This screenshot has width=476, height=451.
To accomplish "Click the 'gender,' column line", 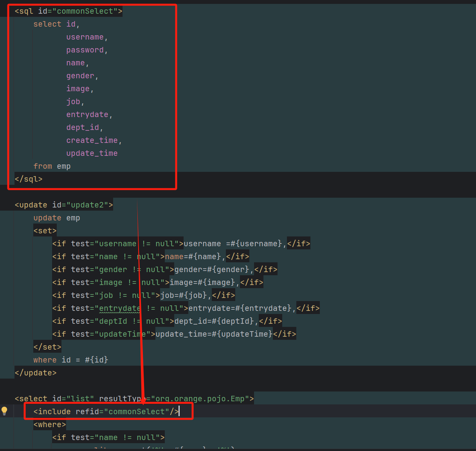I will (x=82, y=76).
